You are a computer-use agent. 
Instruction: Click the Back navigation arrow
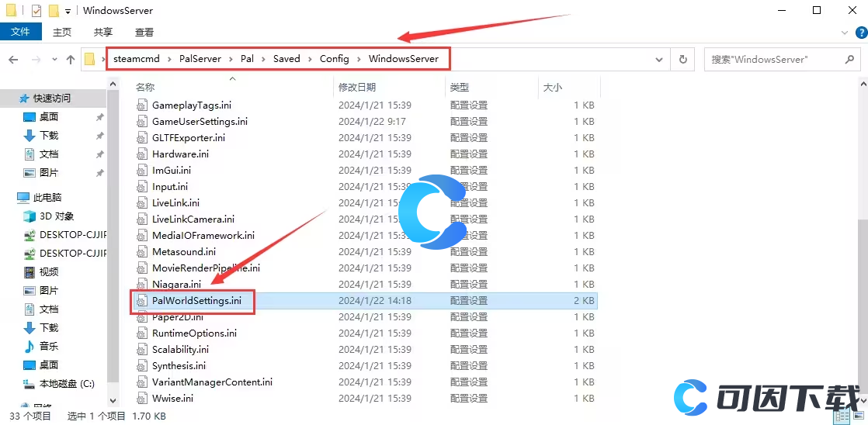tap(13, 60)
